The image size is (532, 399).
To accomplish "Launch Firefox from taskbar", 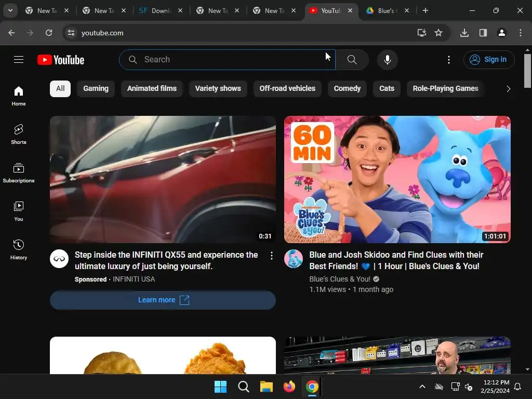I will [x=289, y=387].
